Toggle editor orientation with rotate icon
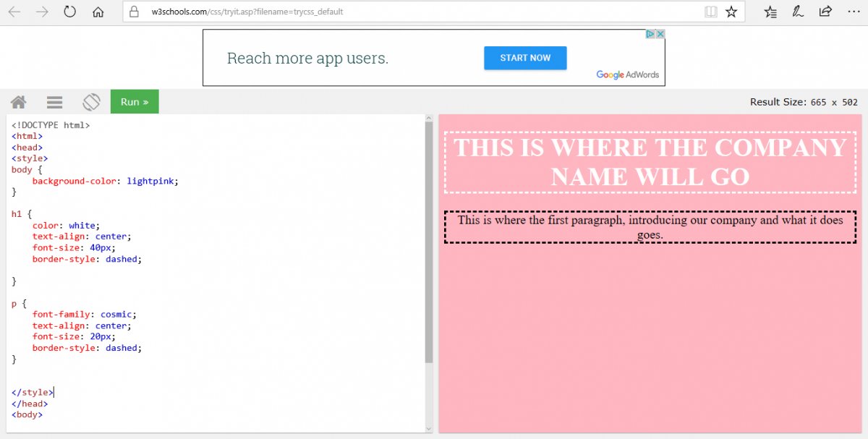The height and width of the screenshot is (439, 868). (91, 102)
